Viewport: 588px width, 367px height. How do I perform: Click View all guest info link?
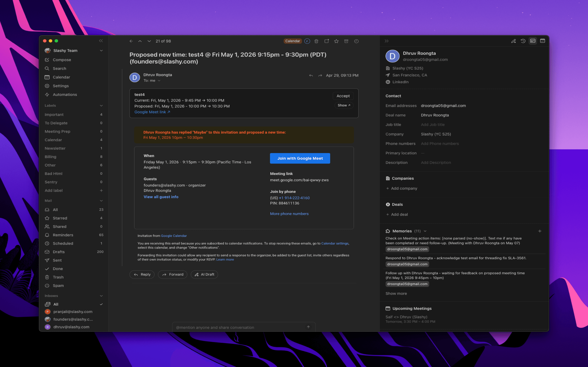coord(161,197)
